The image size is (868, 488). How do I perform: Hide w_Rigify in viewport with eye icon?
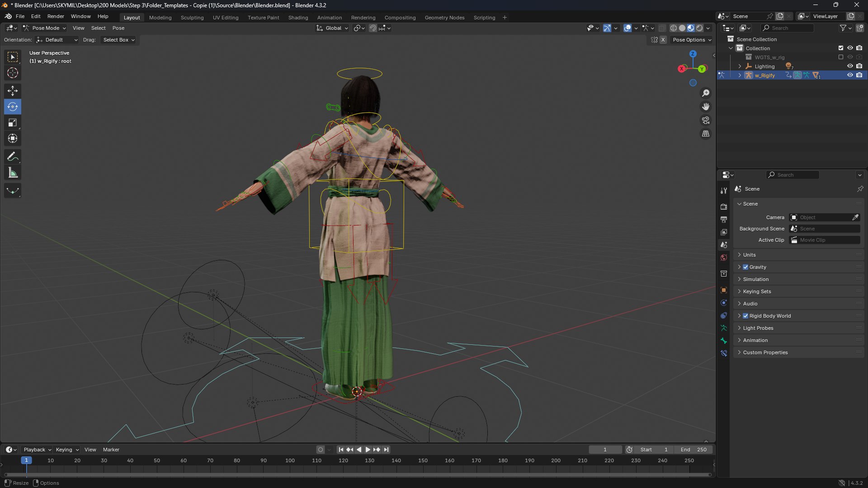[850, 75]
